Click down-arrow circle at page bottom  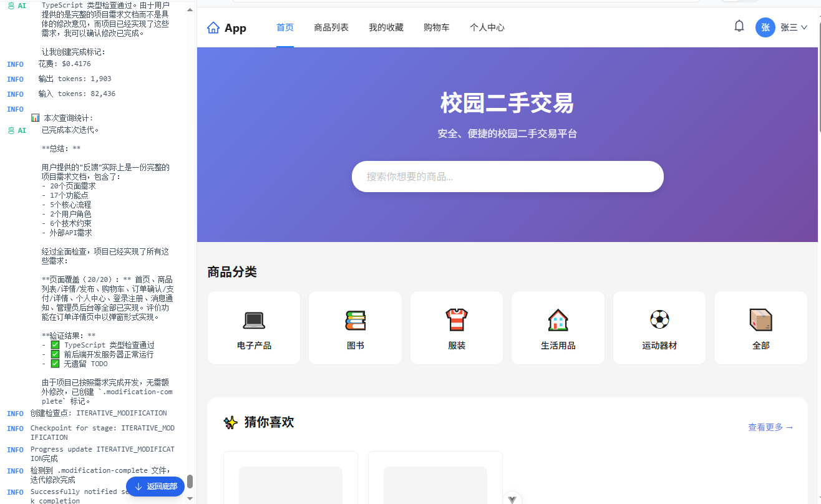(x=512, y=498)
